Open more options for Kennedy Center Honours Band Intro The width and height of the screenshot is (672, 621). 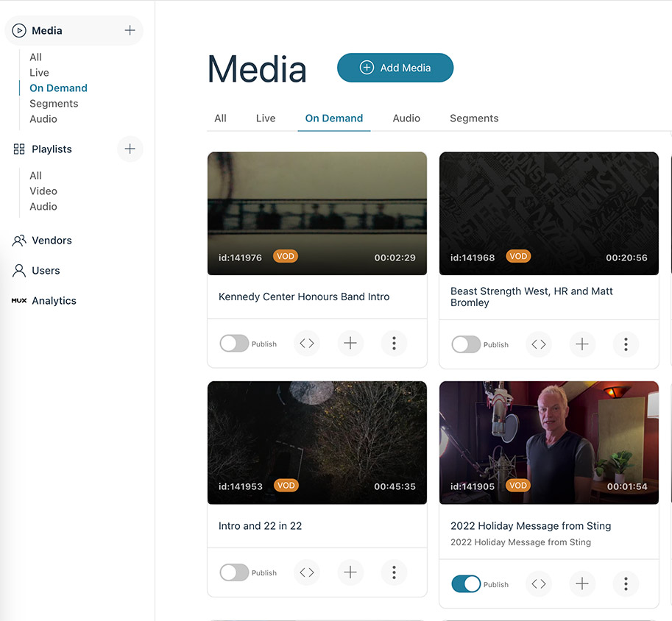pos(395,344)
